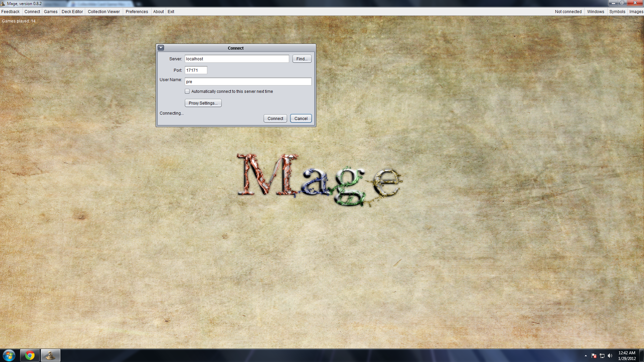The image size is (644, 362).
Task: Click the Not connected status label
Action: 568,11
